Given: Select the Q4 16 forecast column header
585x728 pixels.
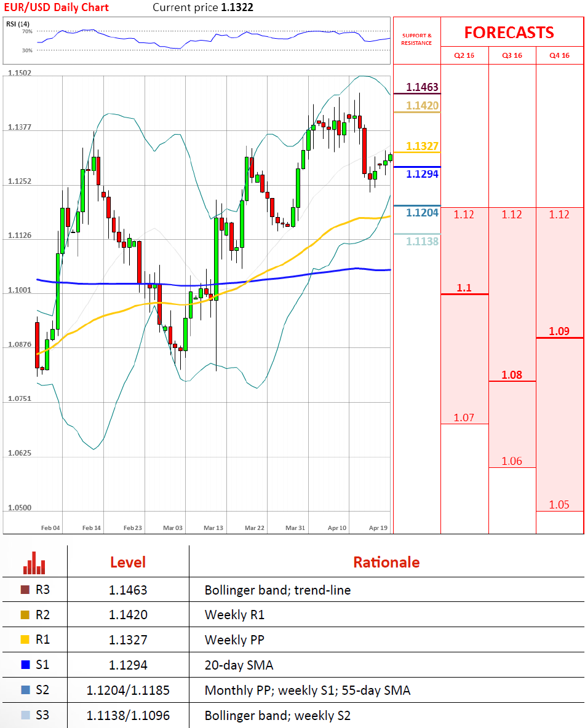Looking at the screenshot, I should pos(559,55).
